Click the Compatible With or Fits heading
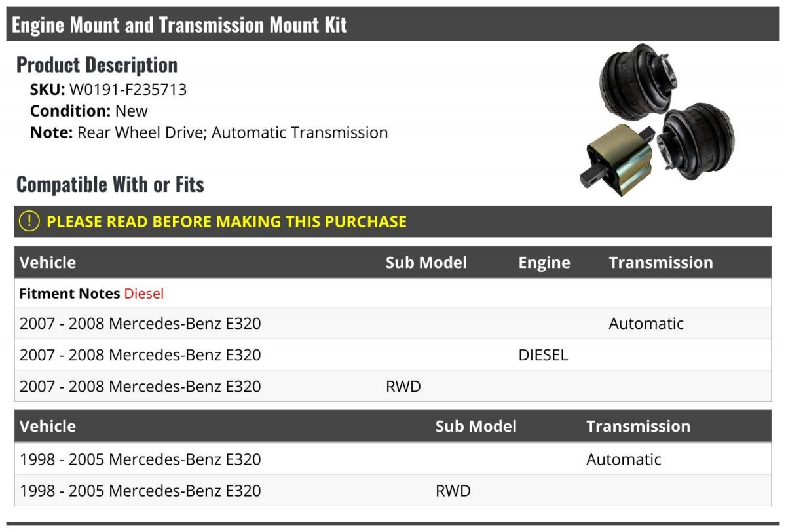Viewport: 786px width, 532px height. point(110,185)
